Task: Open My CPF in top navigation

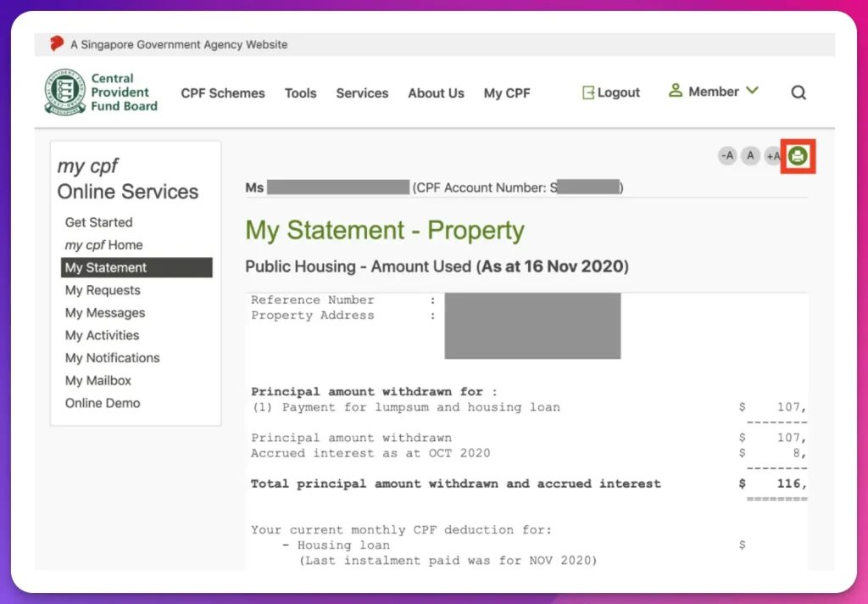Action: [507, 93]
